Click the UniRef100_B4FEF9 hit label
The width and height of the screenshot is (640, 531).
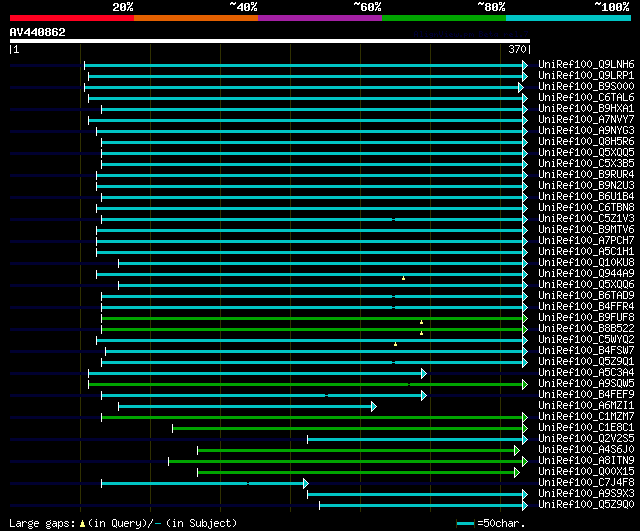pos(586,395)
